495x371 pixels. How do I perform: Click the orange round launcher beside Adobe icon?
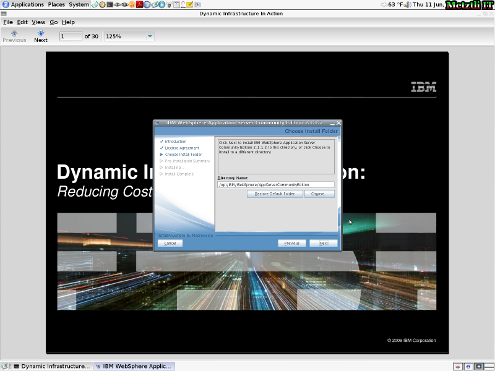pos(132,5)
